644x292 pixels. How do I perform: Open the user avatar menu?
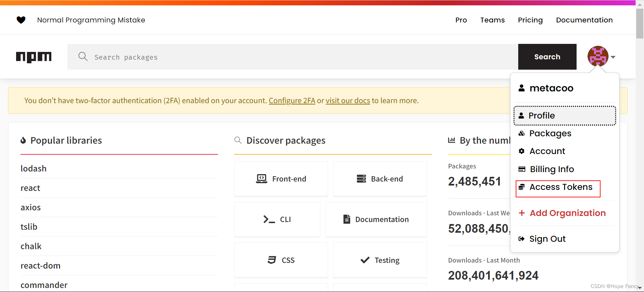coord(598,56)
